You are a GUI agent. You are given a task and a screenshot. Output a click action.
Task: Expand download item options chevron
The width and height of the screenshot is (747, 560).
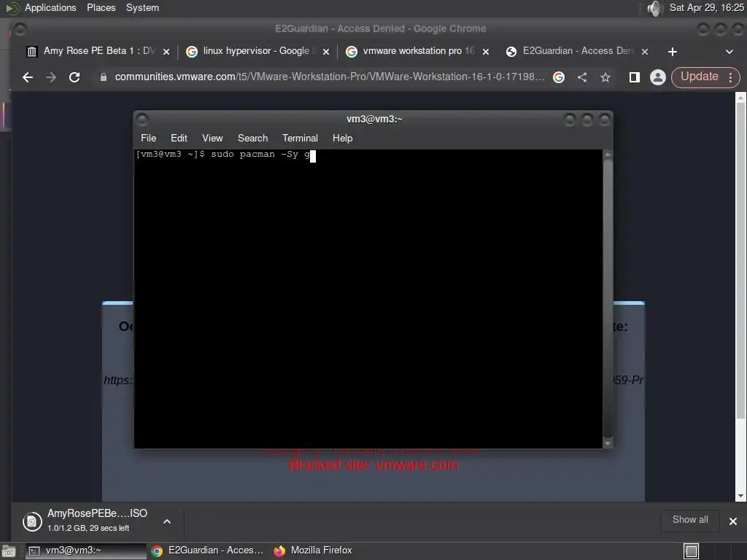[x=167, y=521]
